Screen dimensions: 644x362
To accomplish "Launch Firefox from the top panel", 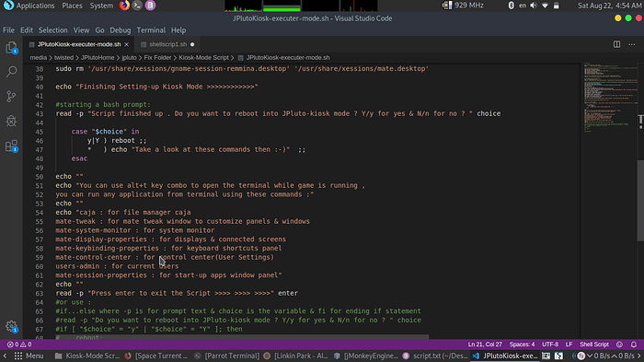I will [124, 6].
